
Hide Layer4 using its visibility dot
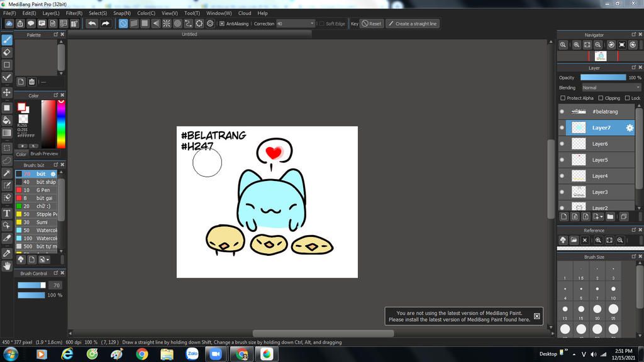pos(562,176)
